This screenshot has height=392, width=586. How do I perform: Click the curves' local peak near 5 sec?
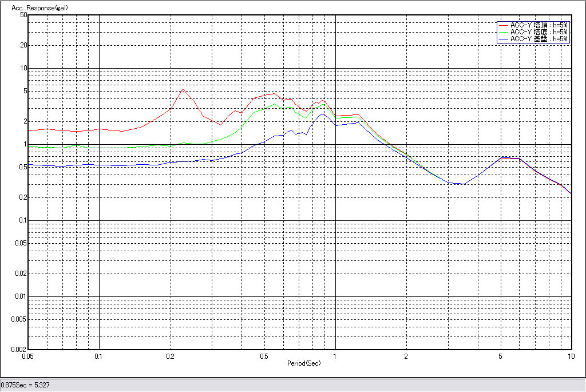(502, 157)
